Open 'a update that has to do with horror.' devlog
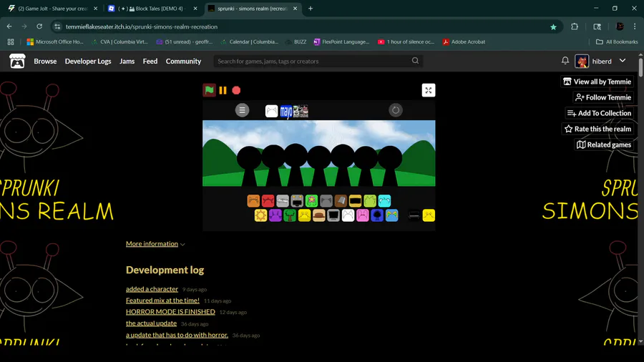 point(177,335)
